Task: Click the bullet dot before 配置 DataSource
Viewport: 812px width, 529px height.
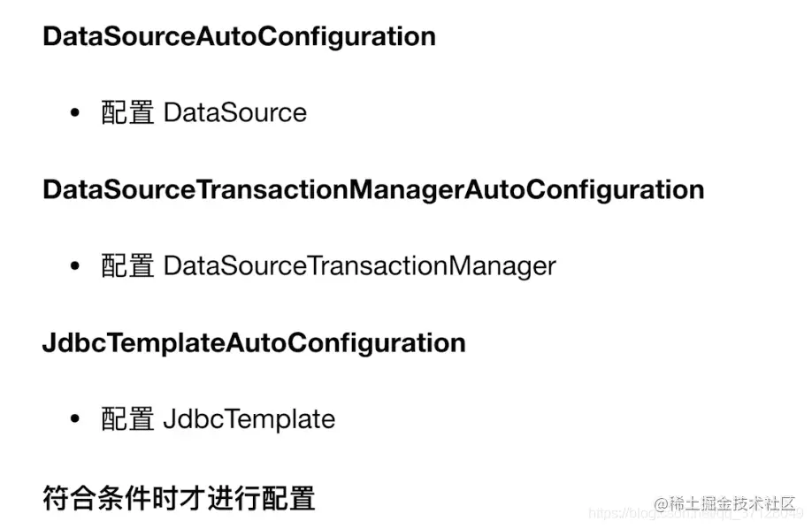Action: (x=75, y=112)
